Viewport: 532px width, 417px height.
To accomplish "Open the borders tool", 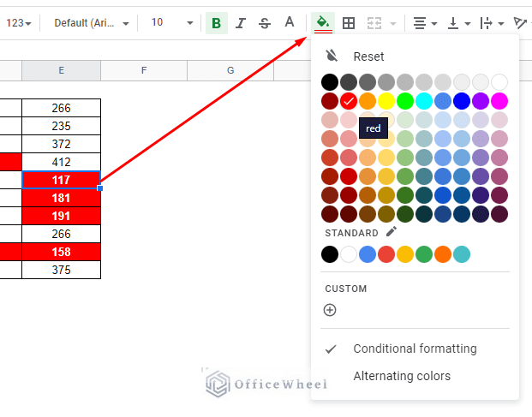I will [349, 23].
